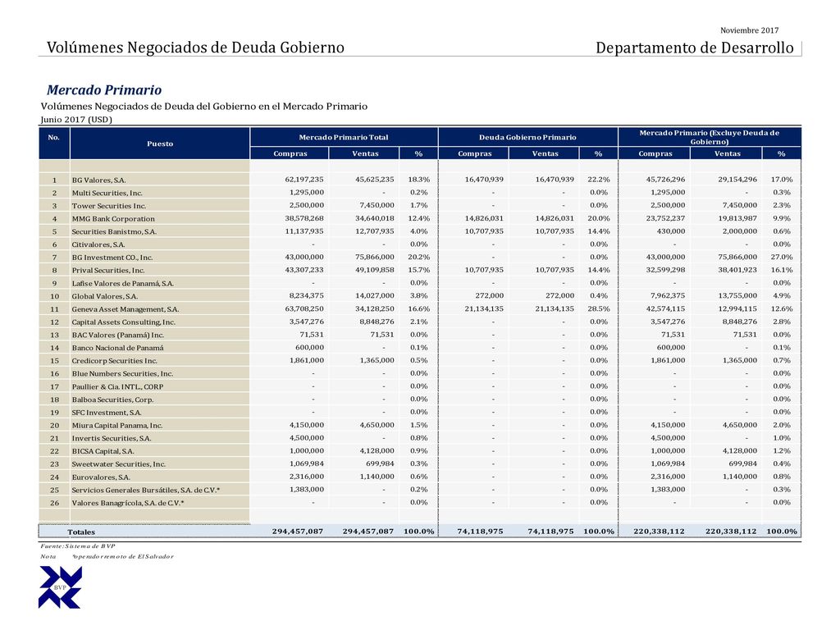Click BAC Valores 71,531 total compras
The image size is (840, 630).
tap(311, 335)
